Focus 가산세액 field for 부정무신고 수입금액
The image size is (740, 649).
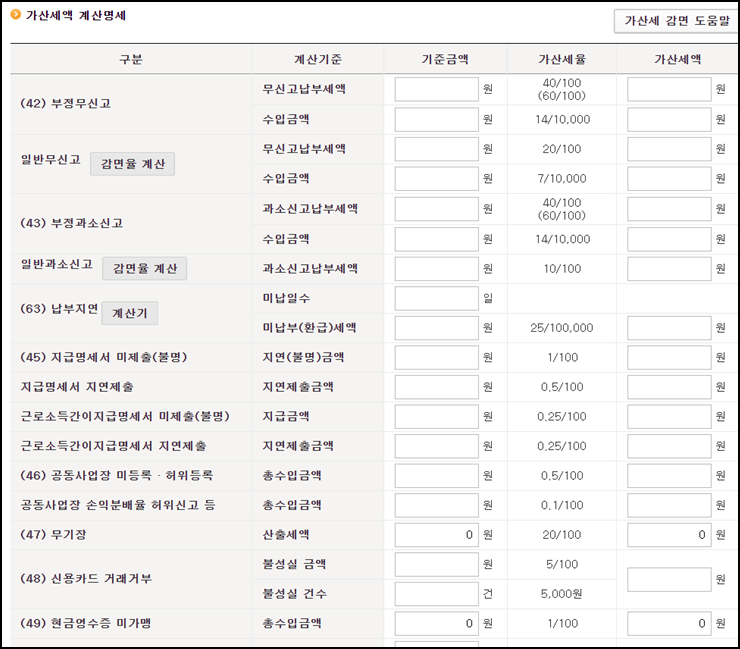coord(669,119)
